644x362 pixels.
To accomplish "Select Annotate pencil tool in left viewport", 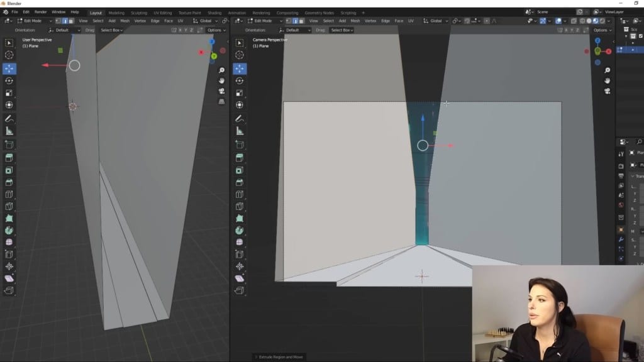I will (9, 119).
